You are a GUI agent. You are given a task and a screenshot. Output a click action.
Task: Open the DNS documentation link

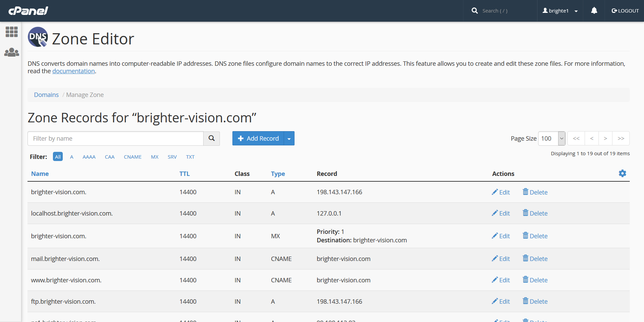(73, 71)
